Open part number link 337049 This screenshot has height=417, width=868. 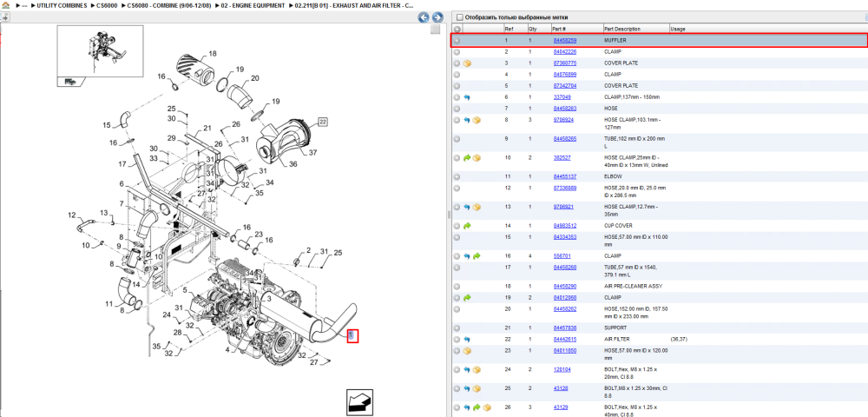pyautogui.click(x=562, y=97)
